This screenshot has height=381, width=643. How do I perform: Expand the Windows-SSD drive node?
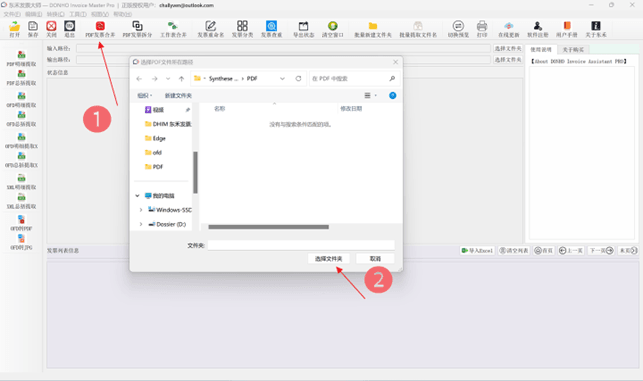click(x=141, y=210)
